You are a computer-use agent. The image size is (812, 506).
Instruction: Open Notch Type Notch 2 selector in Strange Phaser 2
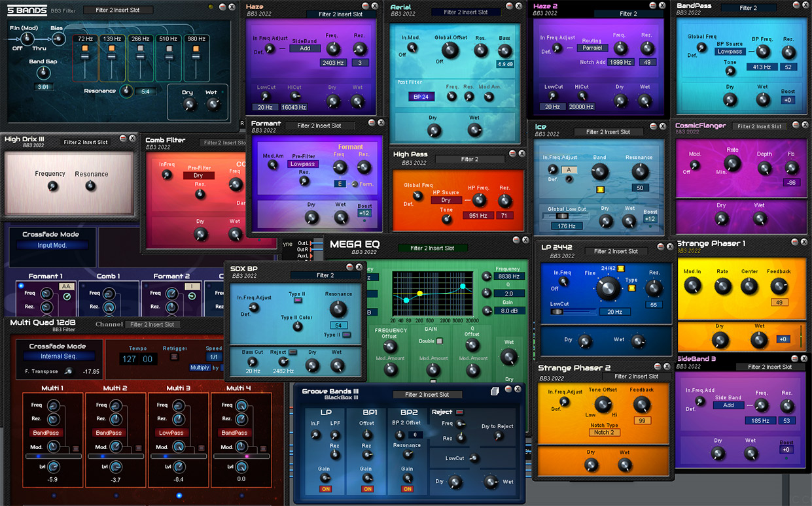(x=604, y=432)
